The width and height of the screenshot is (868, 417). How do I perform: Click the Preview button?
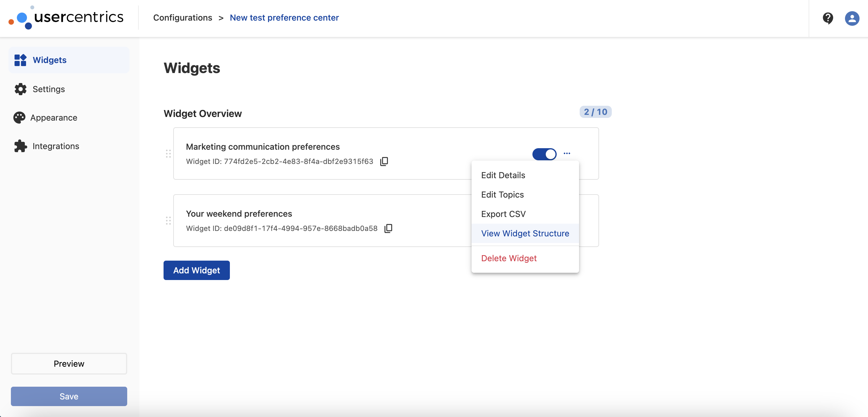[x=69, y=363]
